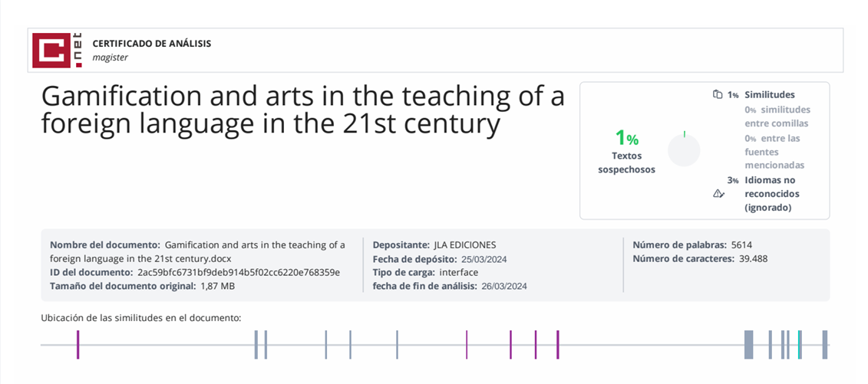Click the CERTIFICADO DE ANÁLISIS header title
Viewport: 868px width, 384px height.
[152, 44]
